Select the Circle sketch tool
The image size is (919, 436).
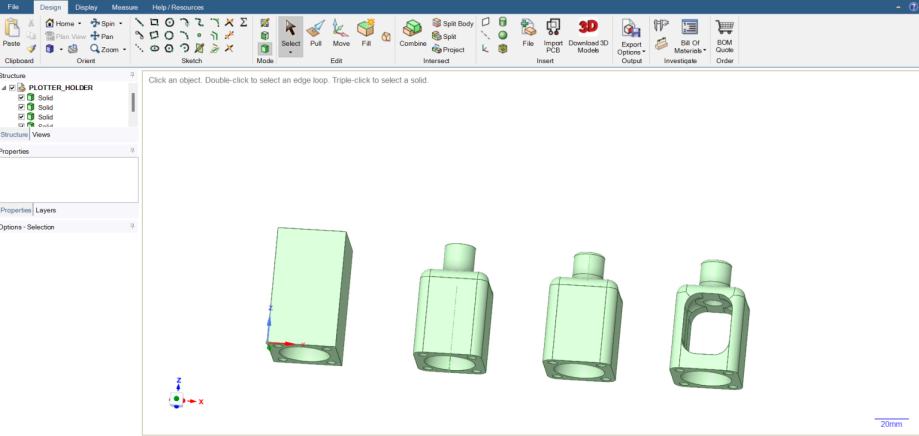[169, 23]
